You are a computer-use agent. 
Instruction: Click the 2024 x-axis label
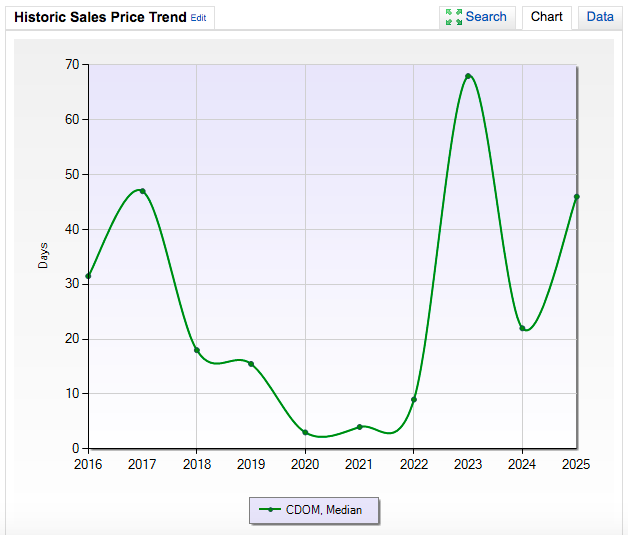522,465
